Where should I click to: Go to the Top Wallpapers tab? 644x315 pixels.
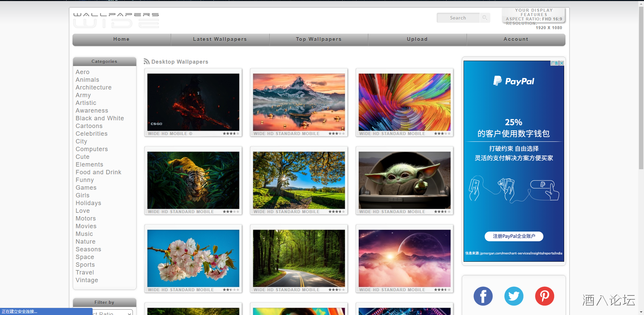click(x=319, y=39)
